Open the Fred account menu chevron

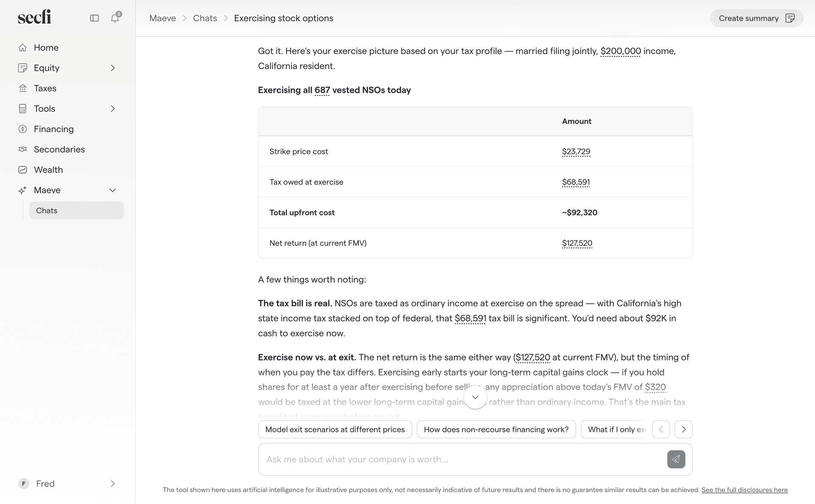point(113,484)
